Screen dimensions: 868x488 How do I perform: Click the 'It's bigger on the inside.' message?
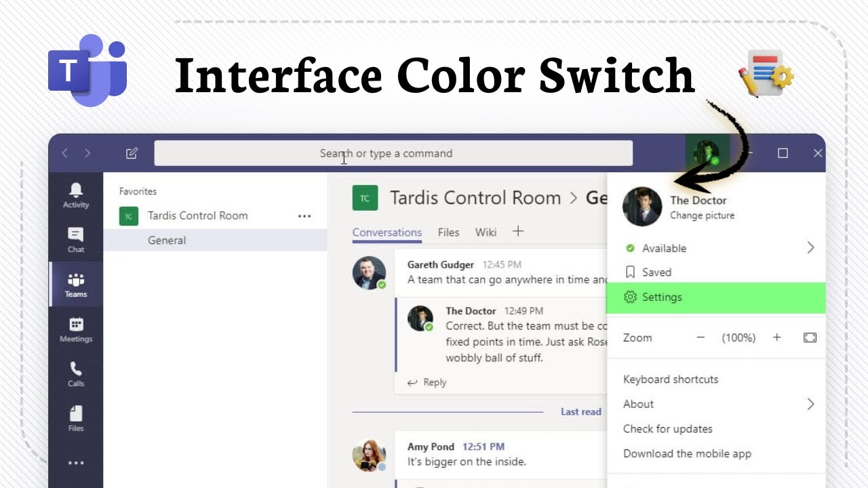(467, 462)
